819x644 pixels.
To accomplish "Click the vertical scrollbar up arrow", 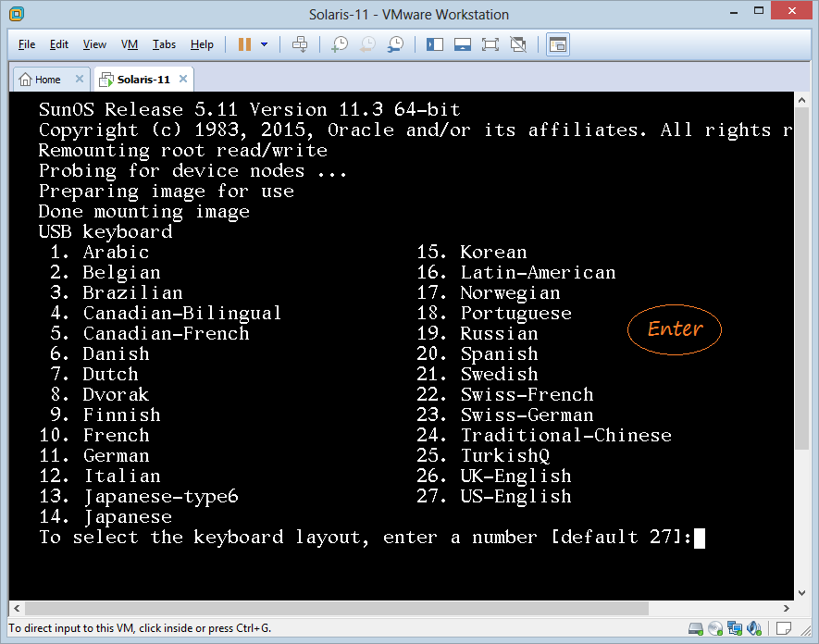I will coord(801,99).
